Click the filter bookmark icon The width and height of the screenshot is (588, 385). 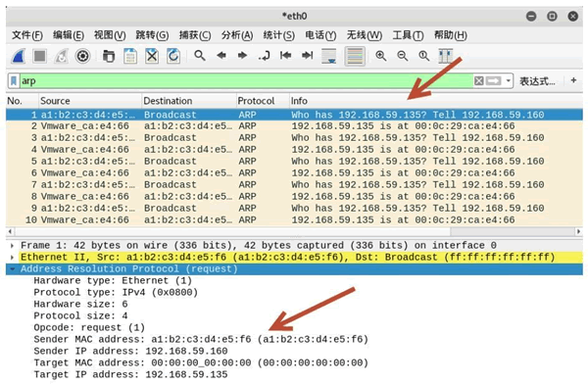[14, 80]
